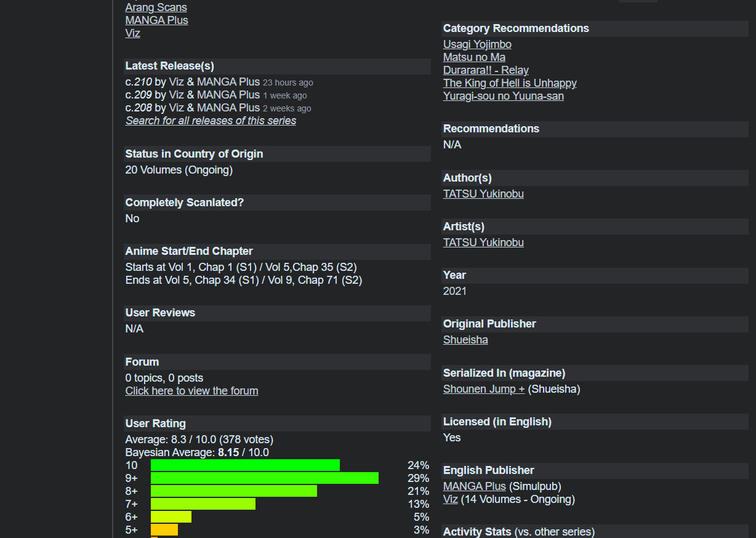Screen dimensions: 756x538
Task: Click here to view the forum
Action: [191, 391]
